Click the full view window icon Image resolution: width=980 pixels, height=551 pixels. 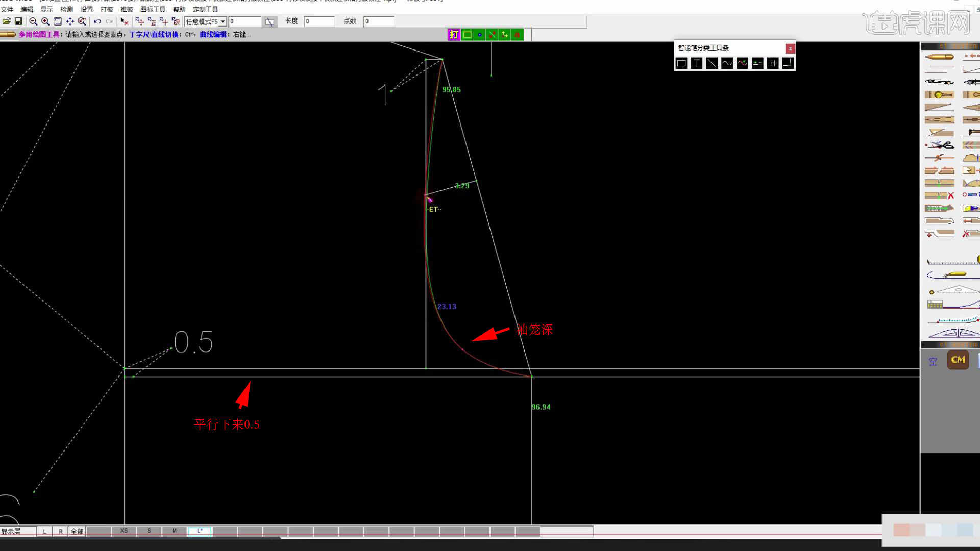[x=58, y=21]
